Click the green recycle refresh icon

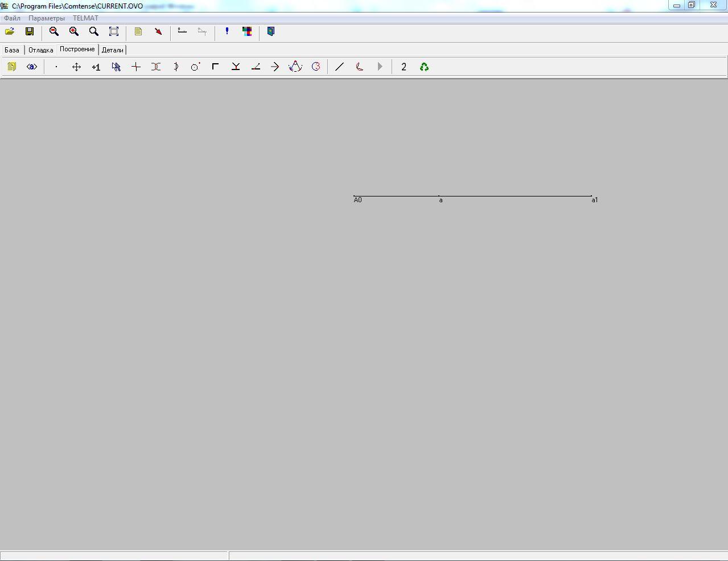[424, 67]
